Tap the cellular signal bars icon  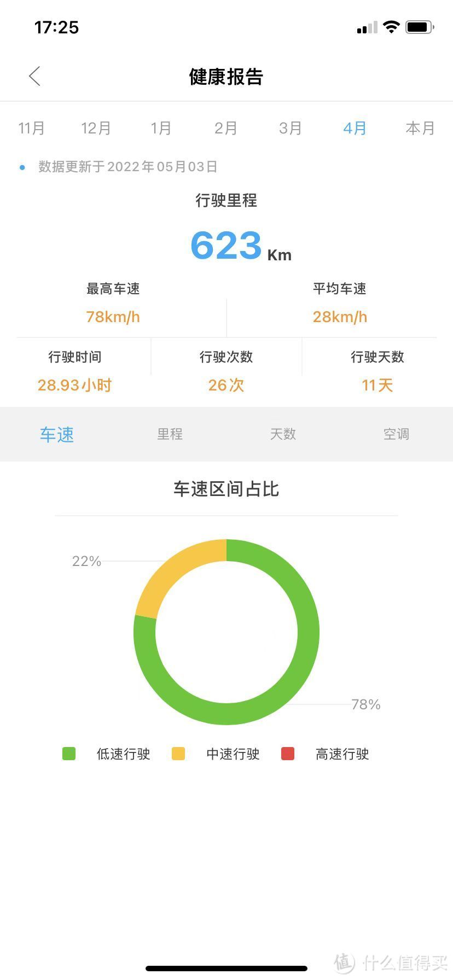pos(367,27)
